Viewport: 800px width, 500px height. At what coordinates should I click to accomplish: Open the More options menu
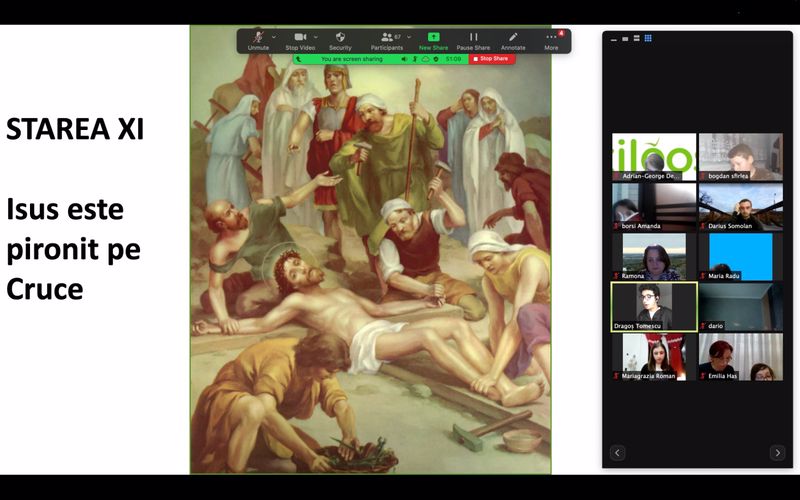click(x=551, y=39)
